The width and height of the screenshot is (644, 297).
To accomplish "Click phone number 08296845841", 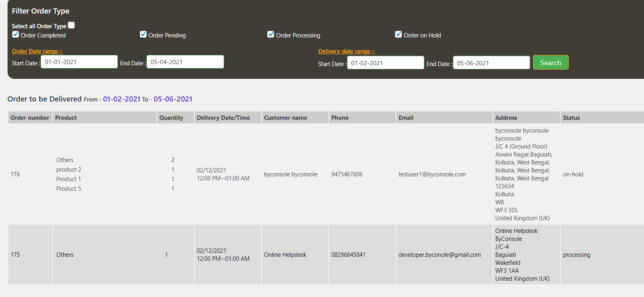I will (x=348, y=255).
